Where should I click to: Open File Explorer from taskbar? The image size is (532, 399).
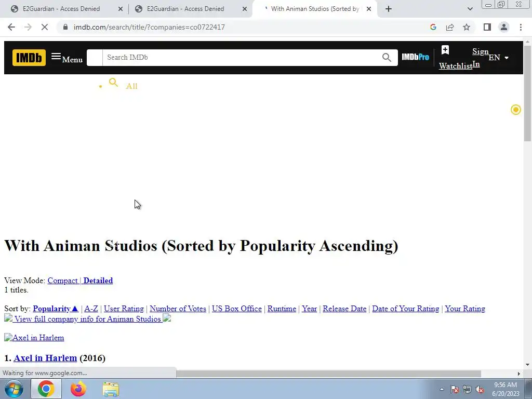(x=111, y=390)
